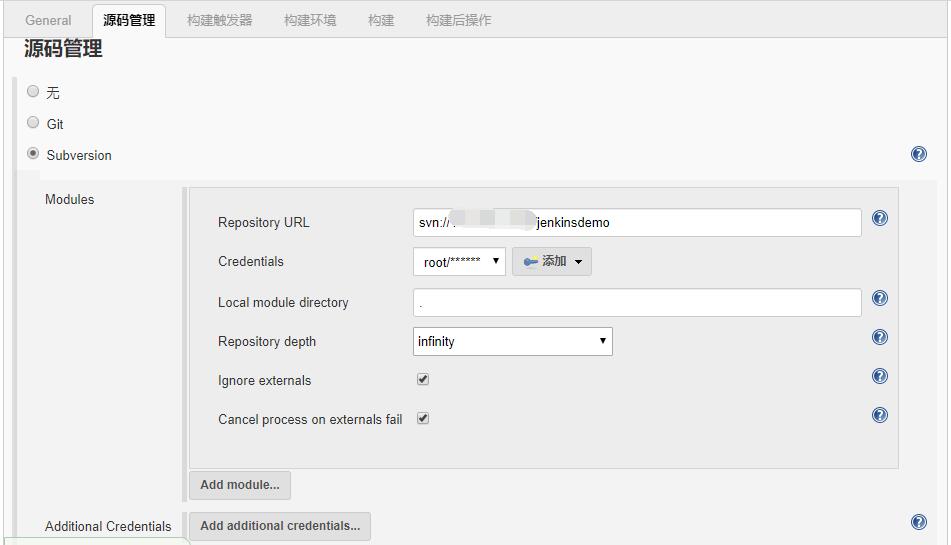Click Add additional credentials... button
Screen dimensions: 951x545
280,526
